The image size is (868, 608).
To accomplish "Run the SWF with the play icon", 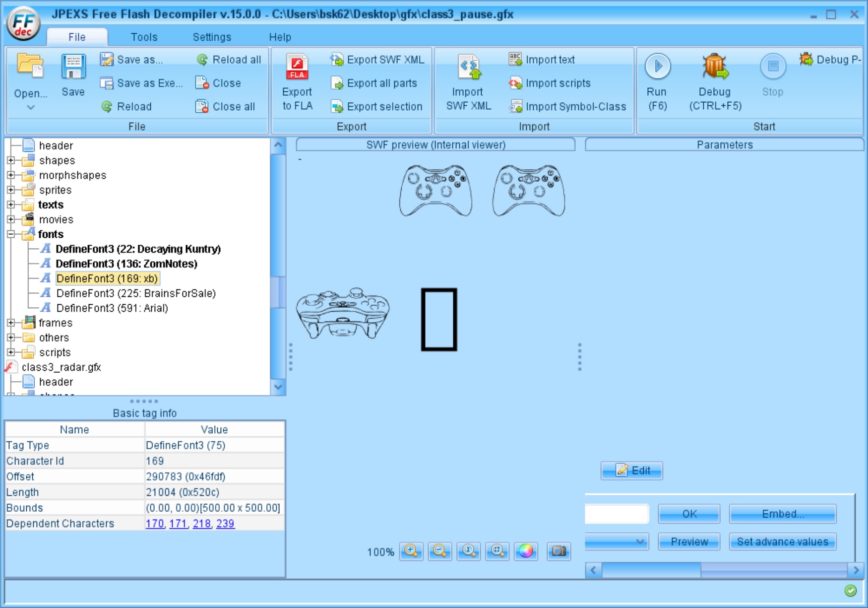I will click(658, 66).
